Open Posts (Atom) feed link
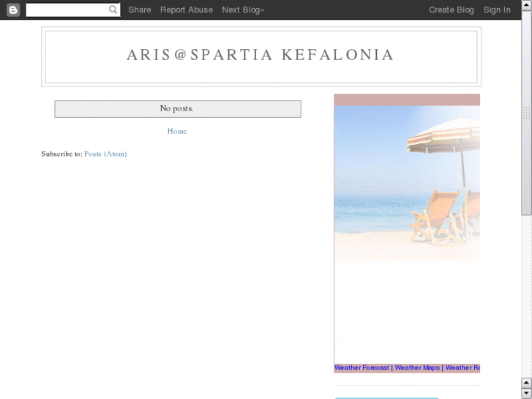The height and width of the screenshot is (399, 532). click(105, 154)
